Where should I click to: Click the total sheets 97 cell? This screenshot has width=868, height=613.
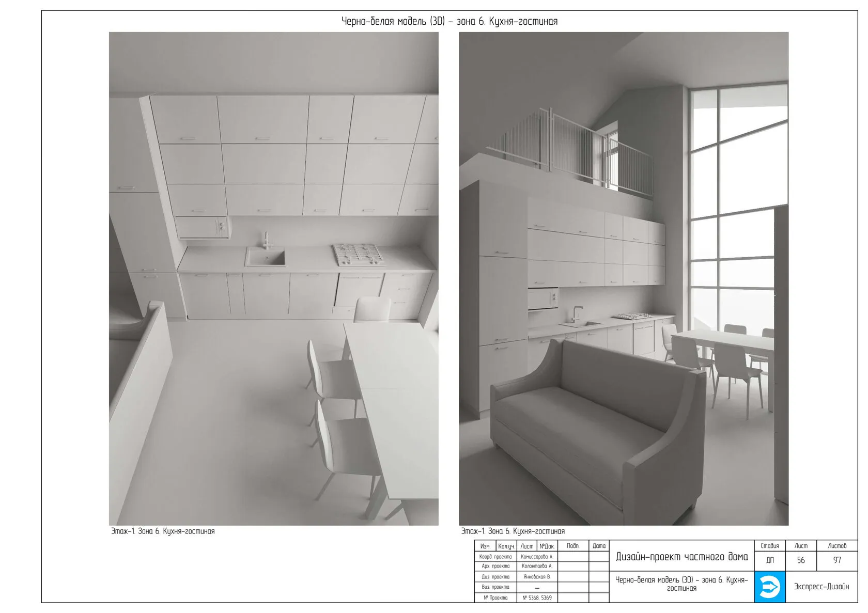point(836,560)
